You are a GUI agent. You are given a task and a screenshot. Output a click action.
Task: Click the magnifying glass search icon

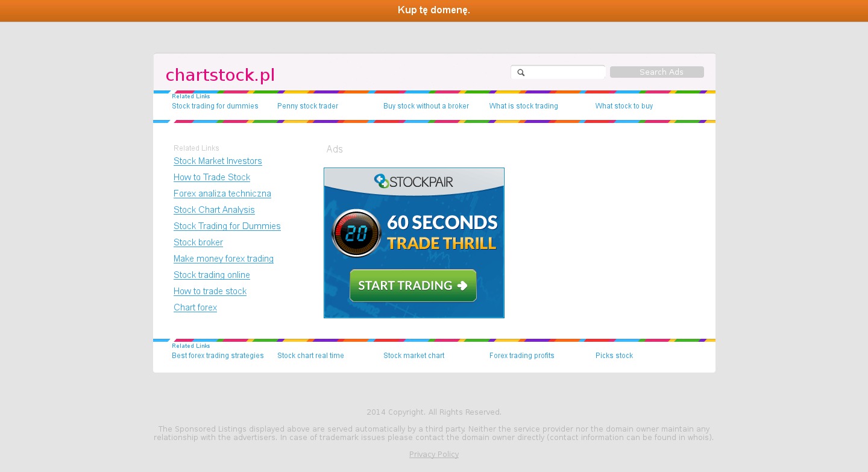click(x=521, y=72)
